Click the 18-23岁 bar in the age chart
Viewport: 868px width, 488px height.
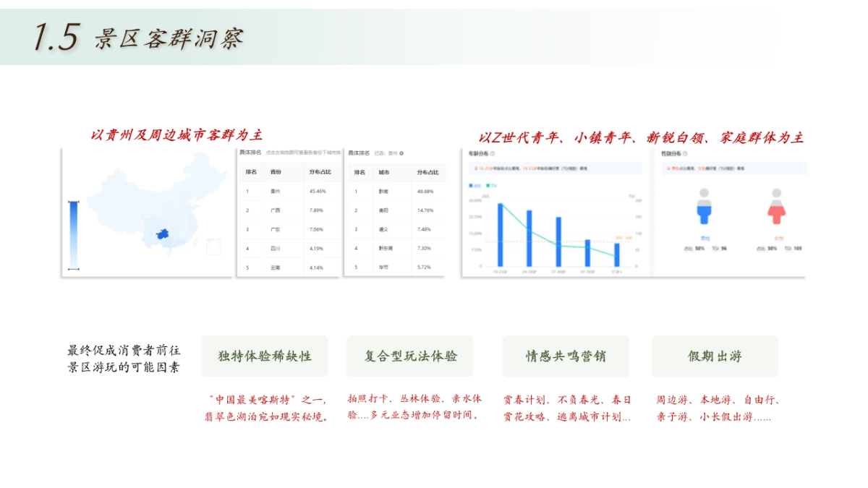500,235
